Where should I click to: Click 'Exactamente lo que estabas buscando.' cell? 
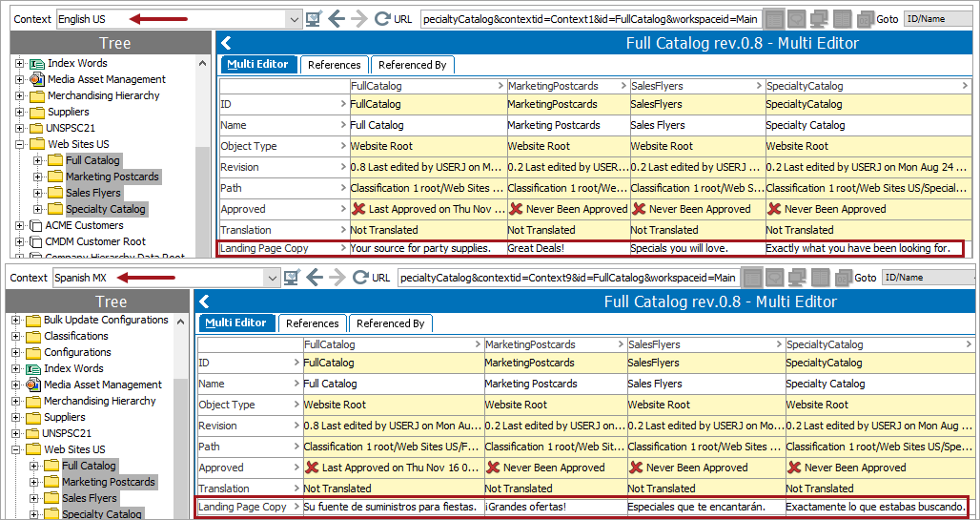pos(879,507)
